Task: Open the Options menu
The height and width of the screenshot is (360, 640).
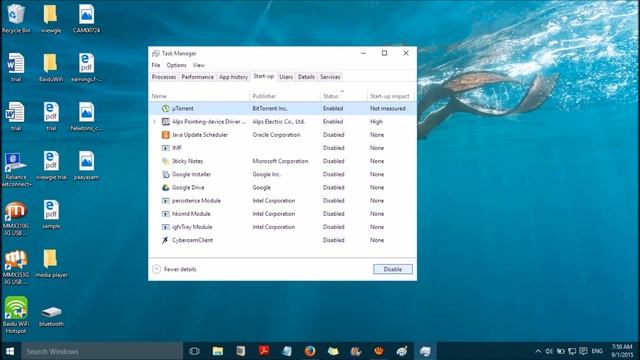Action: coord(176,65)
